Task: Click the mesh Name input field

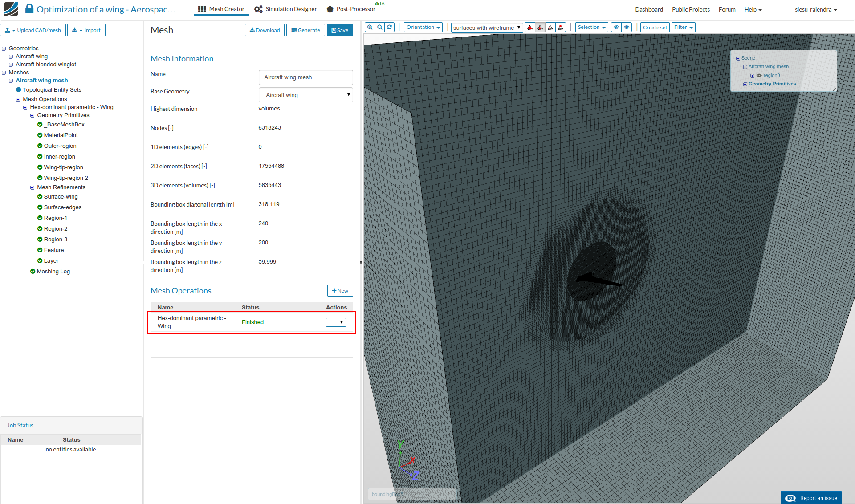Action: 305,77
